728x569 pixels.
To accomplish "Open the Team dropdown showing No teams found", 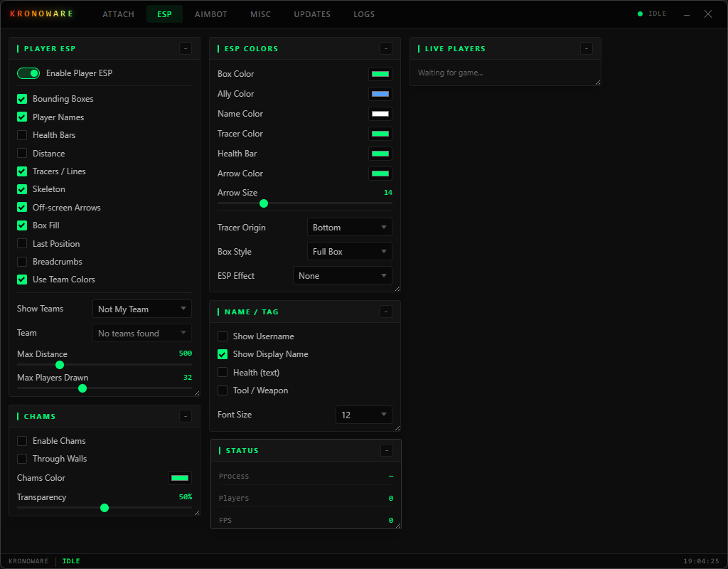I will [142, 333].
